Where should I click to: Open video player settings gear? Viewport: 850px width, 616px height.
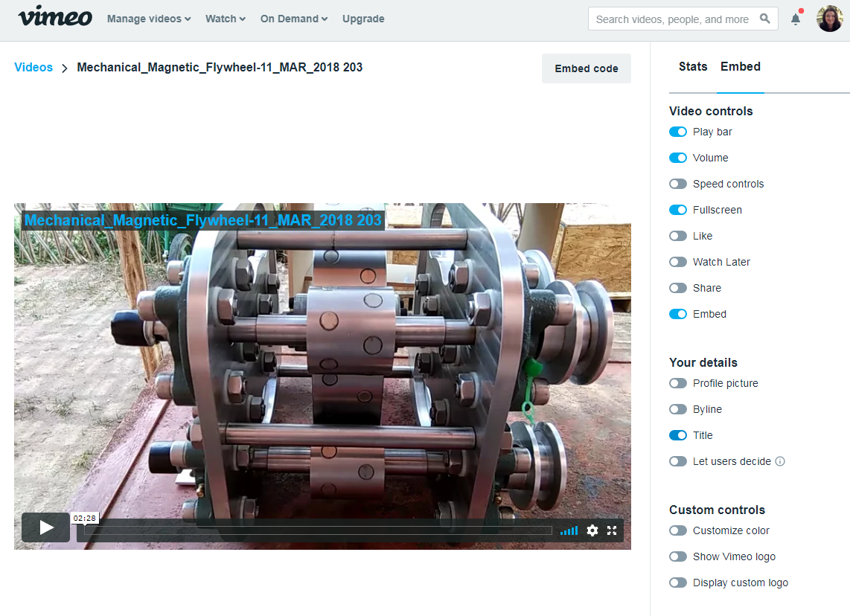pos(592,530)
